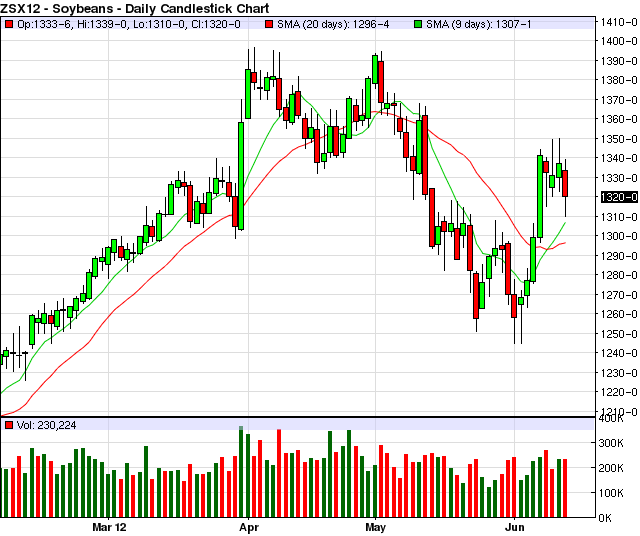Click the '1330-0' price axis label
The width and height of the screenshot is (640, 536).
tap(619, 178)
